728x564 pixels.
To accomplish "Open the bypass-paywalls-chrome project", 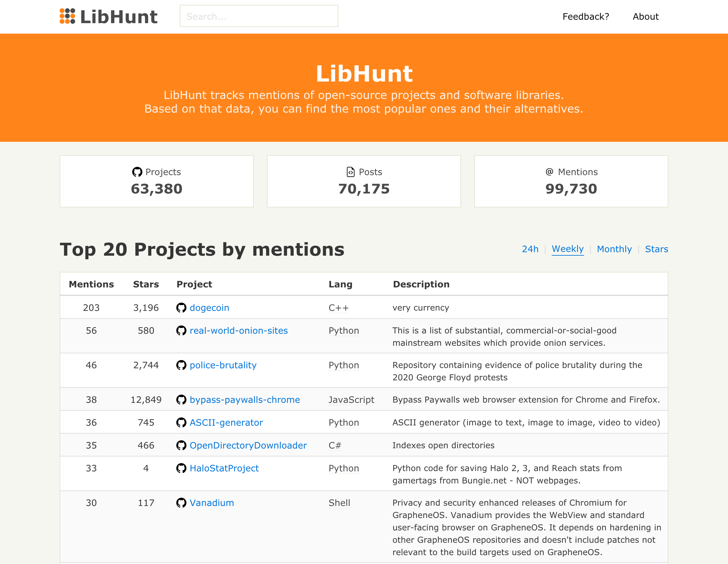I will (x=245, y=400).
